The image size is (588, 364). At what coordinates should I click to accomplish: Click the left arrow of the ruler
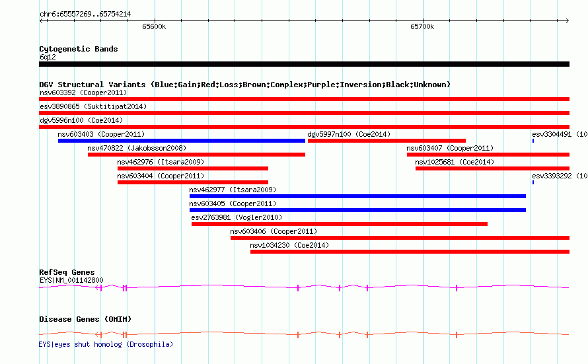41,20
